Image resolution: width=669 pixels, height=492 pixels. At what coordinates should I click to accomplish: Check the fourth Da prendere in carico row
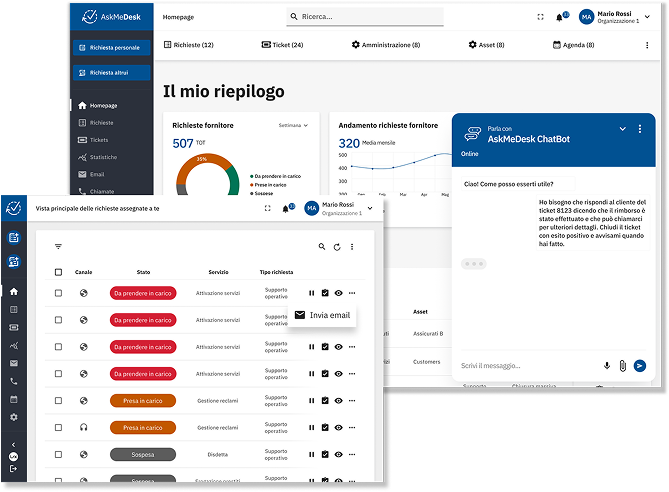pos(58,374)
